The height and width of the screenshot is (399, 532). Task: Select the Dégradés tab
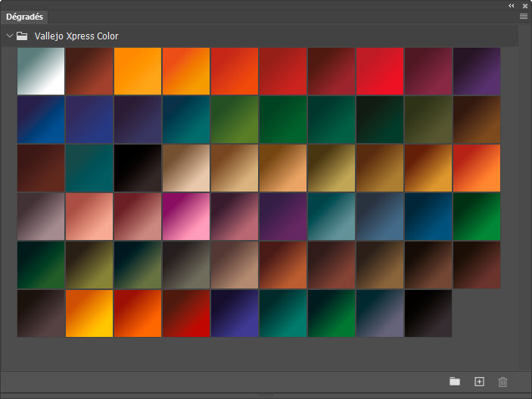[26, 16]
